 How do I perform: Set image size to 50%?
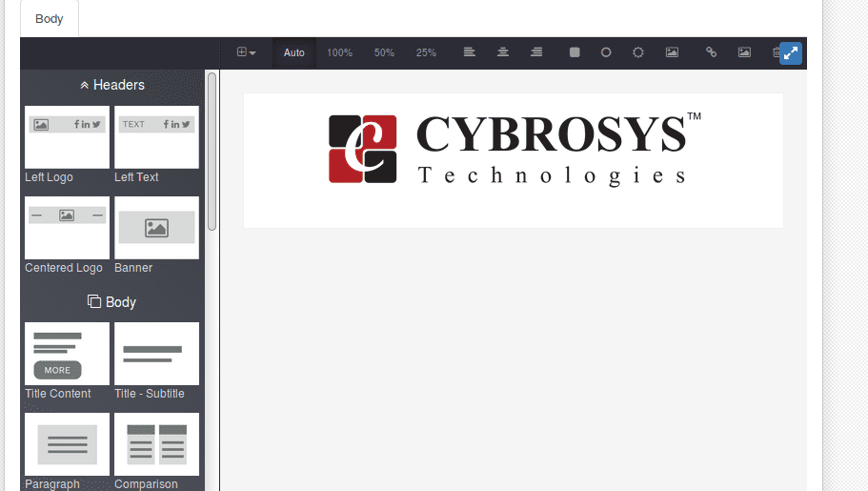pos(384,52)
